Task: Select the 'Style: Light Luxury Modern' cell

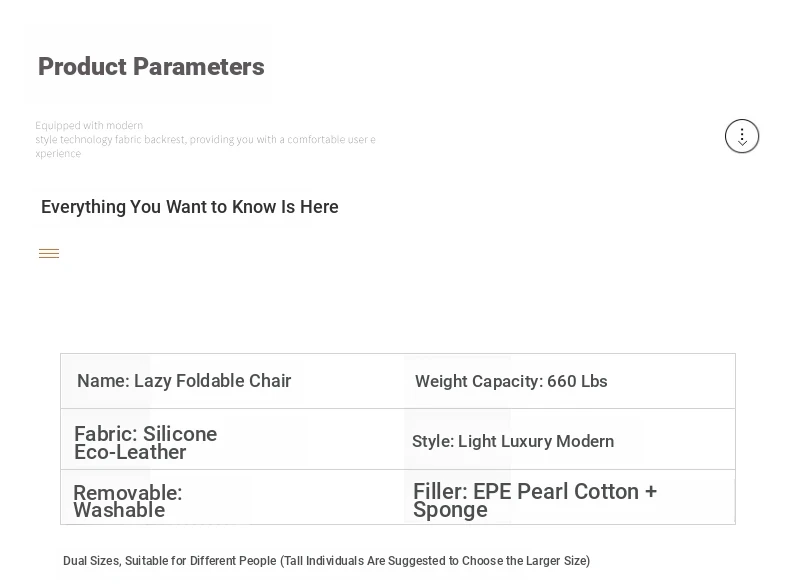Action: click(x=569, y=439)
